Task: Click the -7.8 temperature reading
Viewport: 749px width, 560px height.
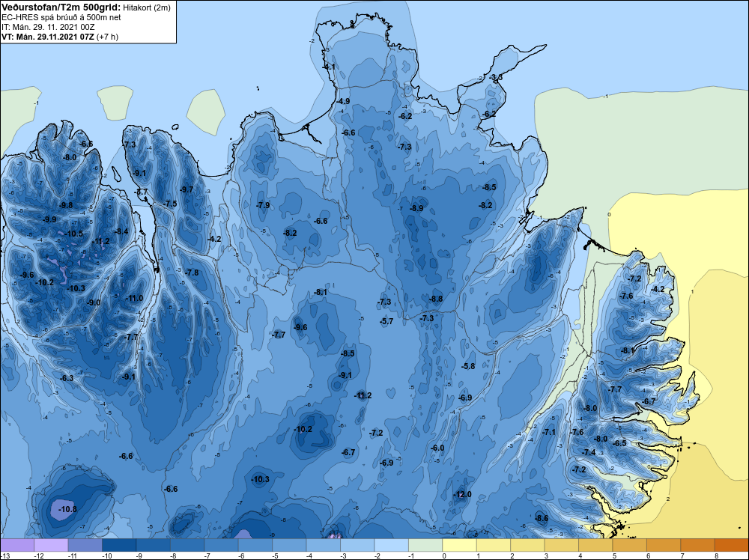Action: [x=192, y=273]
